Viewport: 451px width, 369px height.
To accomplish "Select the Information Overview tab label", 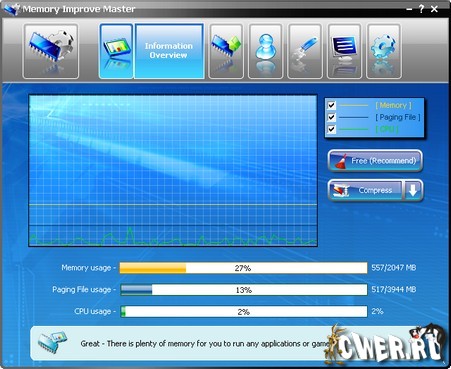I will point(169,51).
